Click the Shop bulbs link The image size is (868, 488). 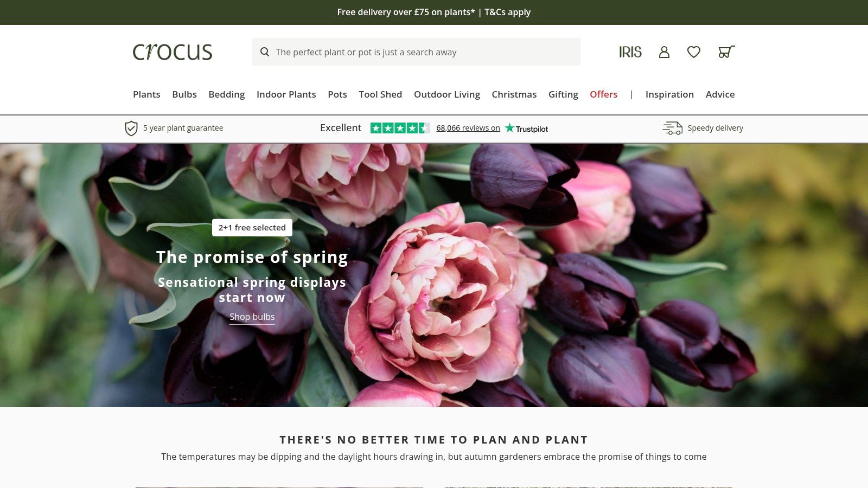(252, 317)
